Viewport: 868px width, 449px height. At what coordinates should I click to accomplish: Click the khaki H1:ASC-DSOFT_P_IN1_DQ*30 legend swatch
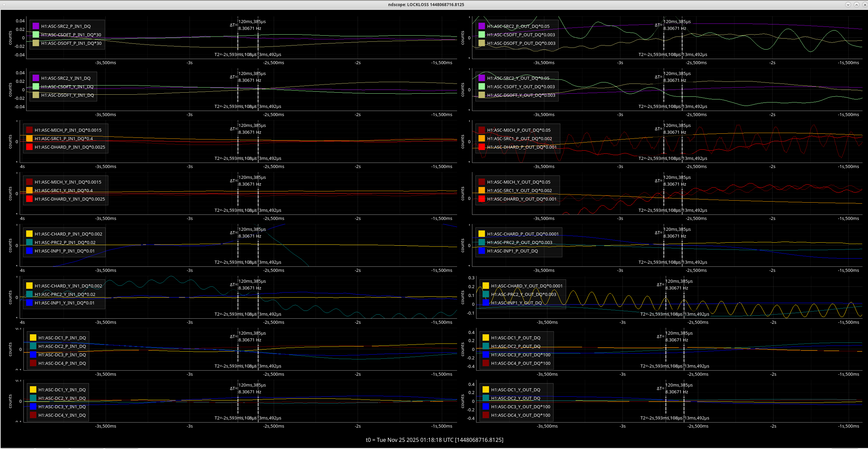click(36, 43)
